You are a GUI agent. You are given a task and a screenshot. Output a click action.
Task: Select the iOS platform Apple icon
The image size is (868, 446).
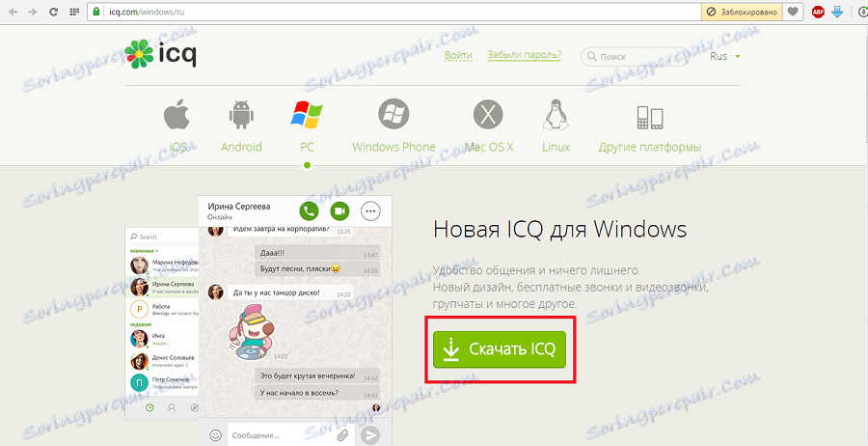tap(177, 115)
